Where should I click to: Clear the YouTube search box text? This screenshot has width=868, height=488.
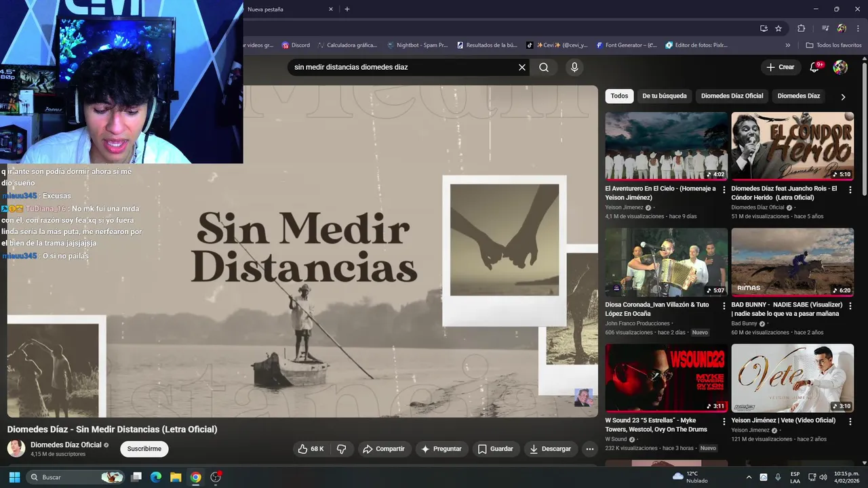click(x=522, y=67)
